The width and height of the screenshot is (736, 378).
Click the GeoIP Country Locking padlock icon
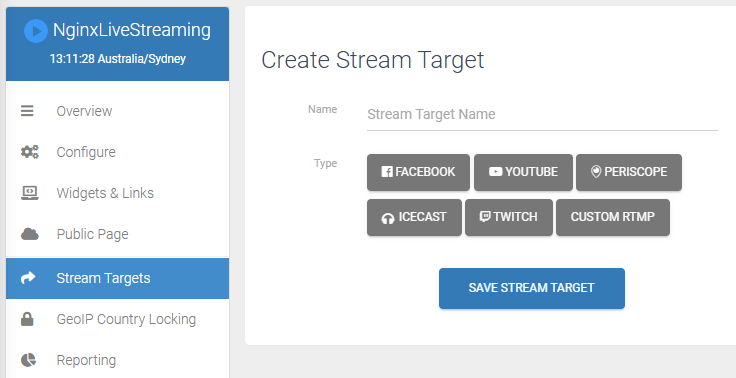pos(27,319)
